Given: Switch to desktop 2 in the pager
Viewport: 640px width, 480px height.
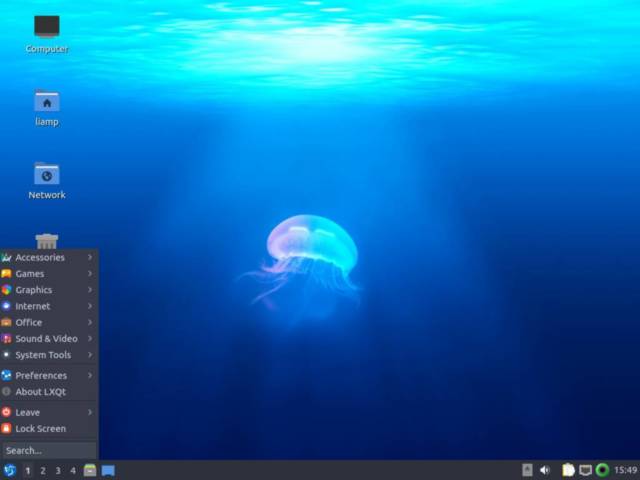Looking at the screenshot, I should 43,471.
